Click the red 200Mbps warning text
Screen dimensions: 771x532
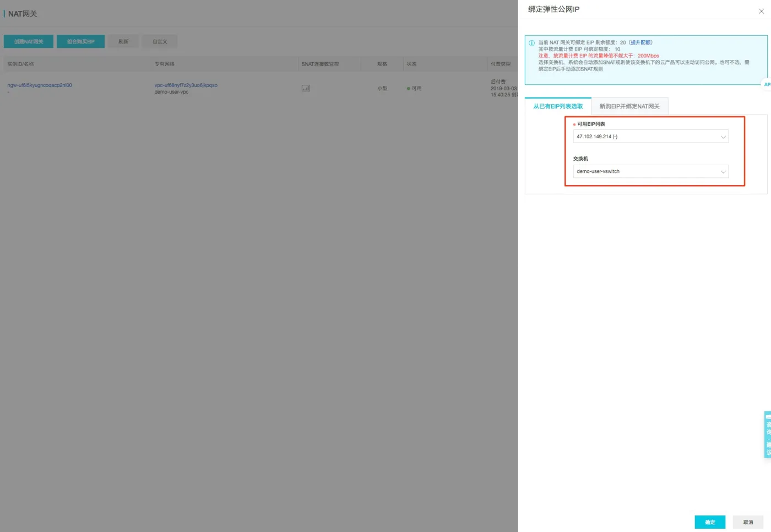[599, 56]
